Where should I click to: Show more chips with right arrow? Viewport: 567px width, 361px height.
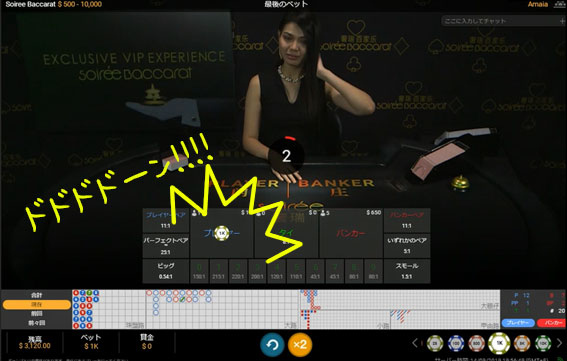pos(559,343)
